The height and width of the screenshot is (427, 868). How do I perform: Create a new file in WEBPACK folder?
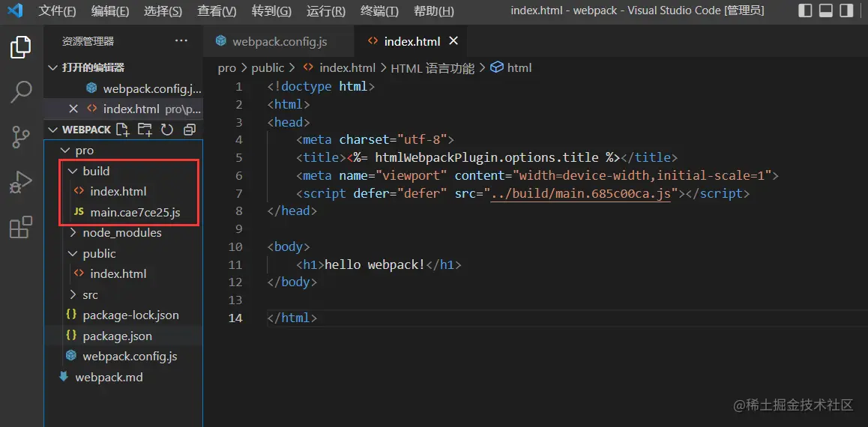(122, 130)
